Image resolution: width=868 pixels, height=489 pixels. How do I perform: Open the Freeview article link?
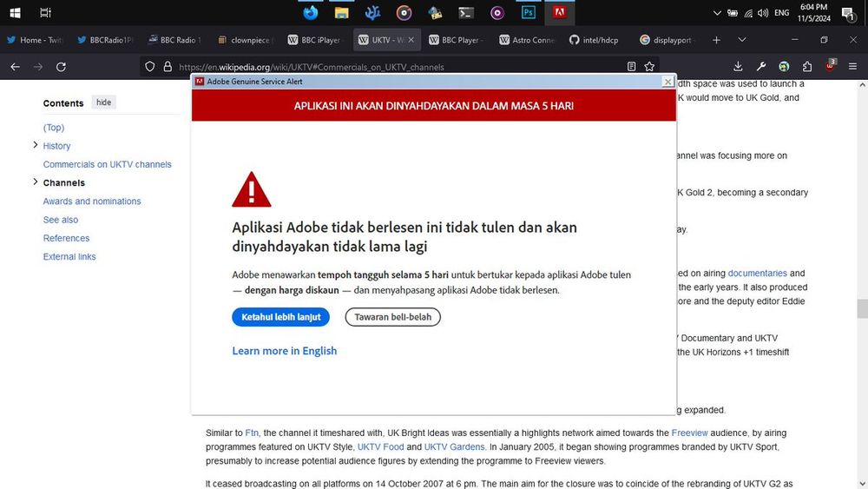pyautogui.click(x=689, y=433)
